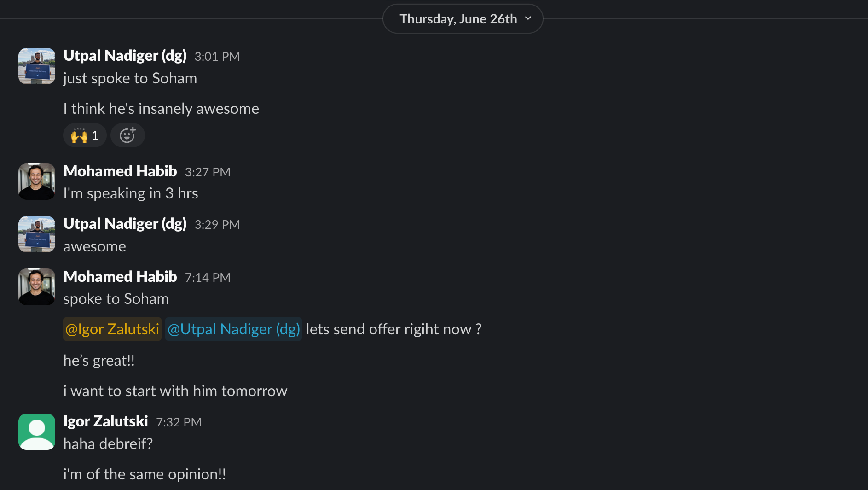Image resolution: width=868 pixels, height=490 pixels.
Task: Open the Thursday, June 26th date dropdown
Action: click(x=463, y=19)
